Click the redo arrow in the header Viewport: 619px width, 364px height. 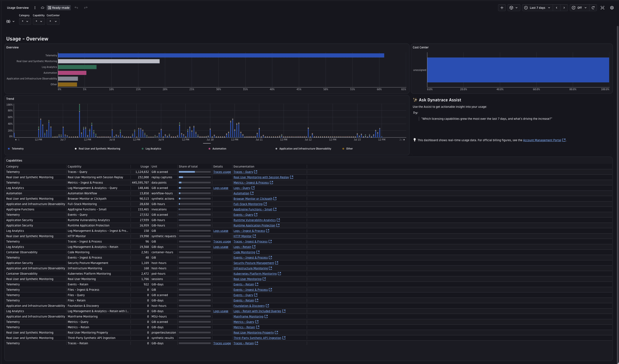(86, 8)
